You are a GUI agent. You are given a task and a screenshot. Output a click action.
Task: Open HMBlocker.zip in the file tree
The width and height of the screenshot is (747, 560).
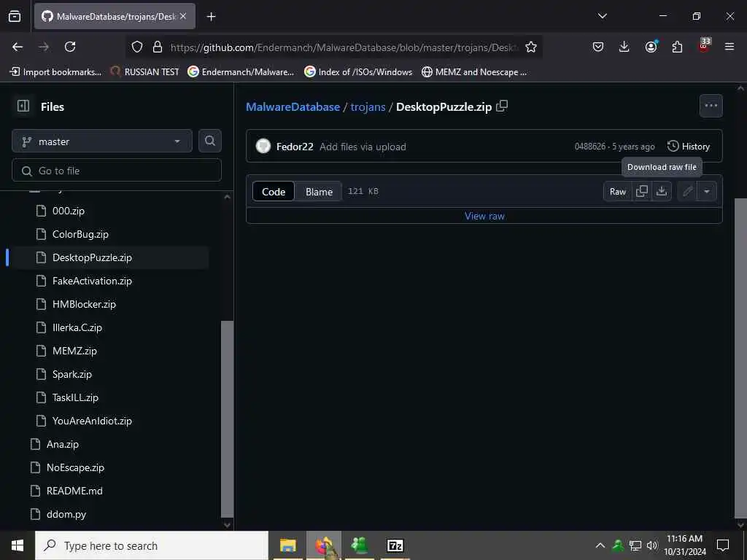coord(84,304)
